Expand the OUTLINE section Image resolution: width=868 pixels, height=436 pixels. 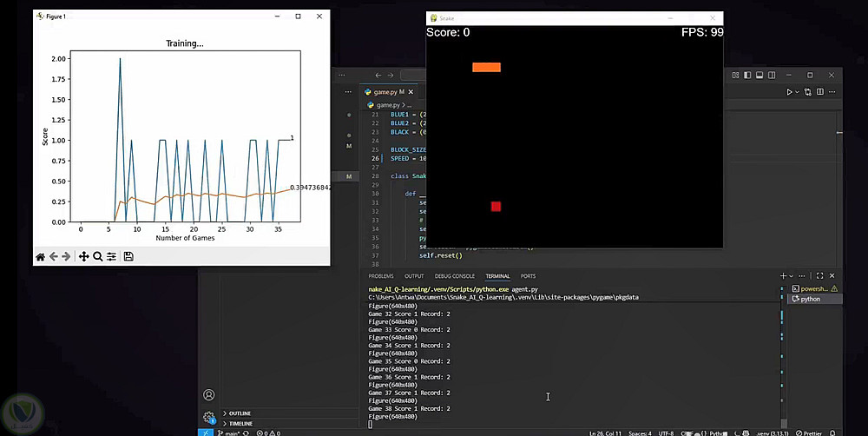240,413
